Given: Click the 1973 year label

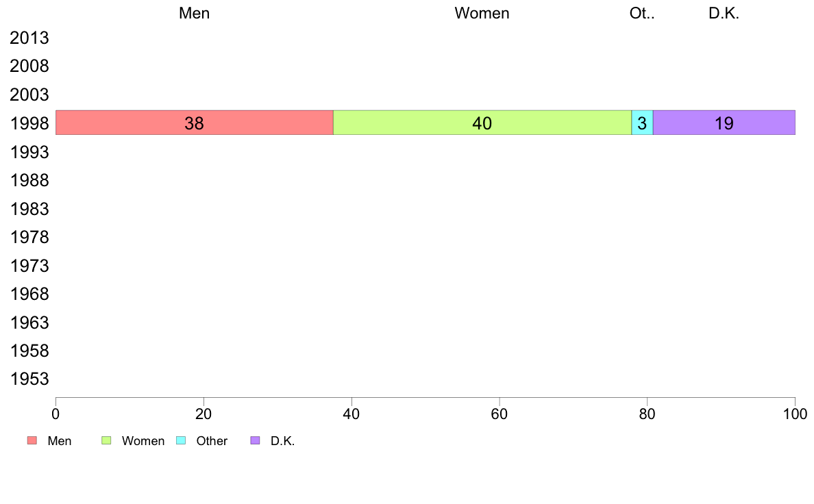Looking at the screenshot, I should (29, 266).
